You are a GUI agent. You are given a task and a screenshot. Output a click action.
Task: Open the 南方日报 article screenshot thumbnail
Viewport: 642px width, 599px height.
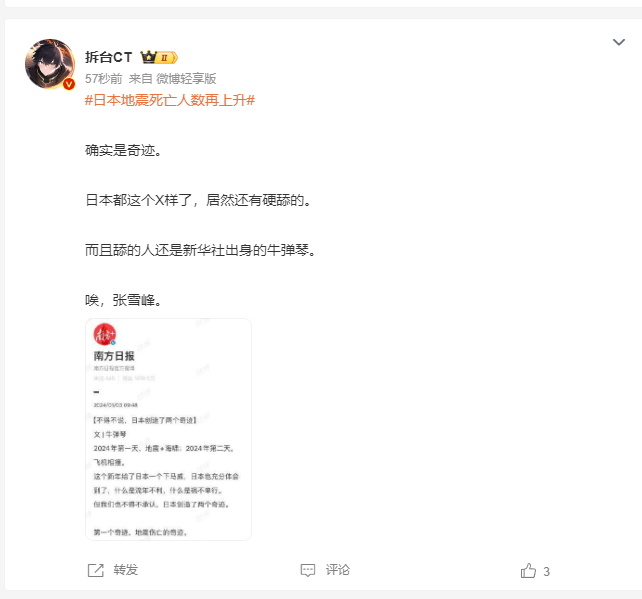point(168,429)
